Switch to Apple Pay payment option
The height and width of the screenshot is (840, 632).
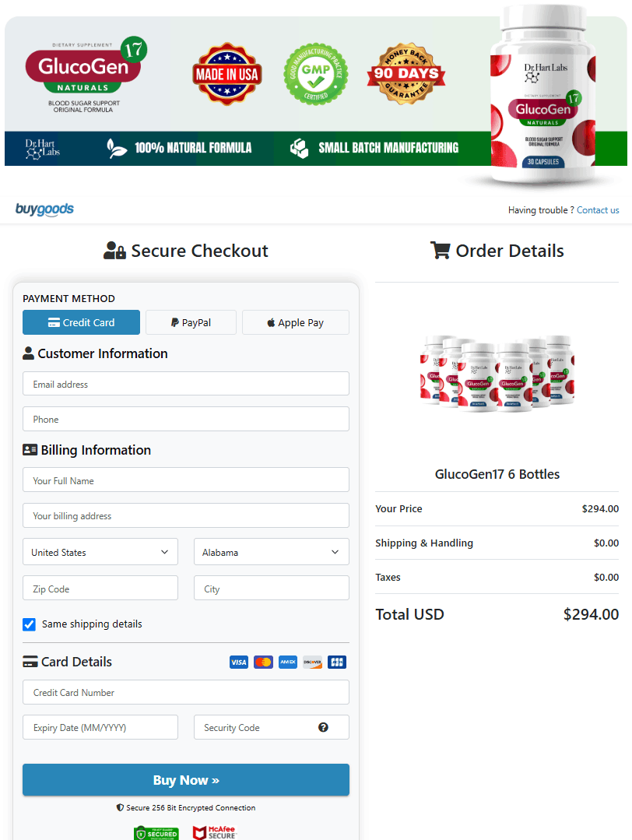(295, 322)
